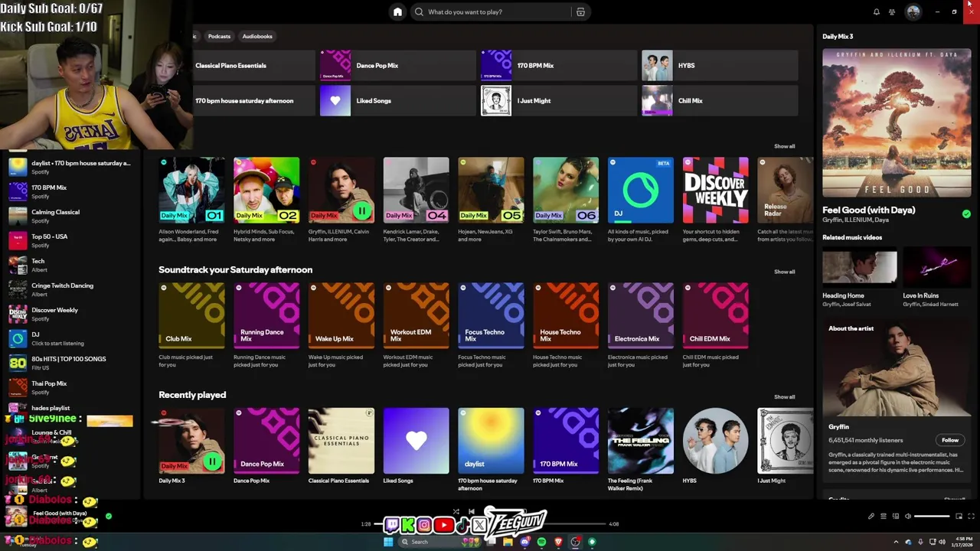This screenshot has height=551, width=980.
Task: Open Chill Mix shortcut tile
Action: [720, 100]
